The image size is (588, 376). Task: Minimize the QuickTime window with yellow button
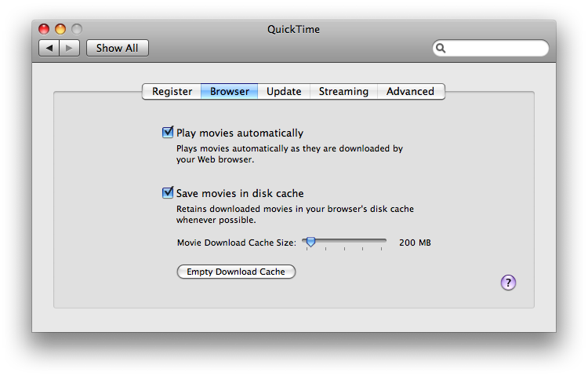pos(60,29)
